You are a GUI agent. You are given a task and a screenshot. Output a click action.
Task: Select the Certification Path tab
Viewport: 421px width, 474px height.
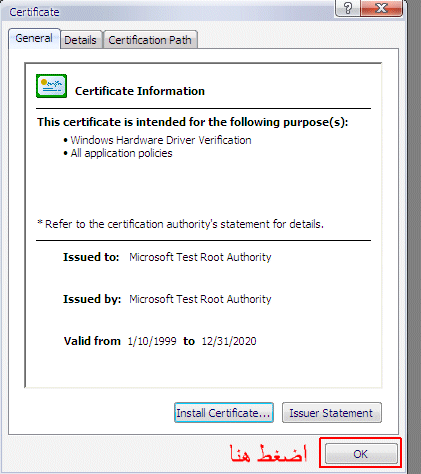click(x=150, y=40)
